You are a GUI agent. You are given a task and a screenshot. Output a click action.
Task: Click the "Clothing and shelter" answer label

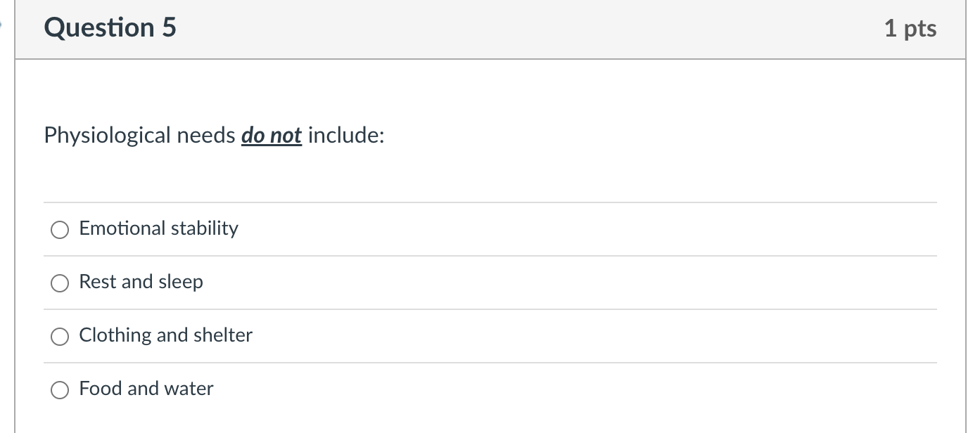[x=165, y=335]
